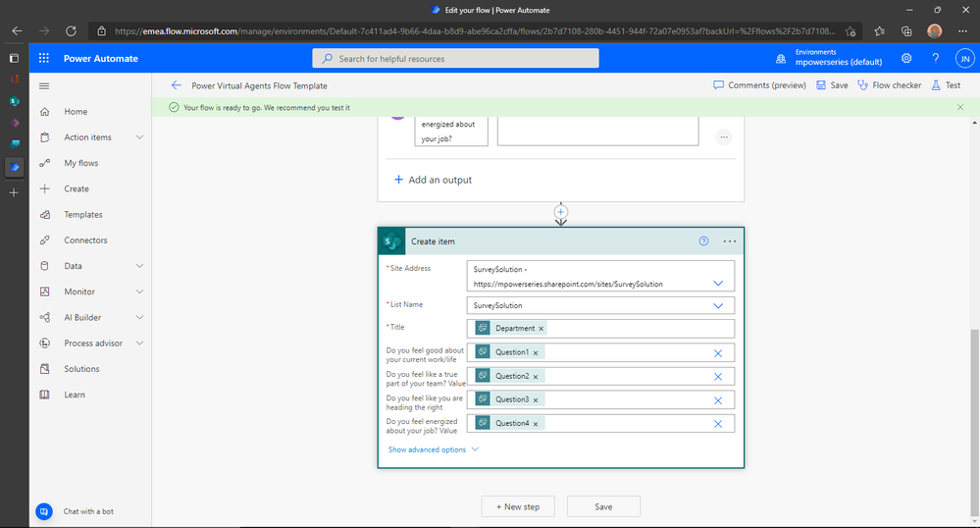The width and height of the screenshot is (980, 528).
Task: Click the Create item help icon
Action: pos(703,241)
